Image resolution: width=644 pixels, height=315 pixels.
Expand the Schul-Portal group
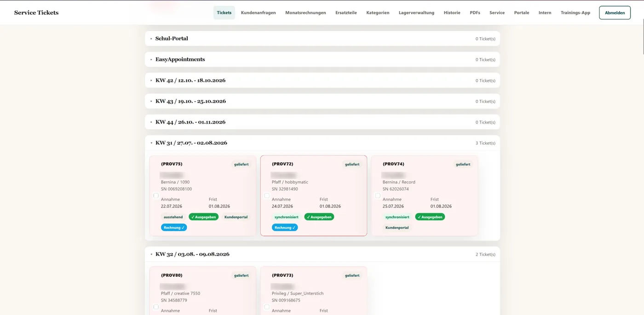click(x=322, y=39)
